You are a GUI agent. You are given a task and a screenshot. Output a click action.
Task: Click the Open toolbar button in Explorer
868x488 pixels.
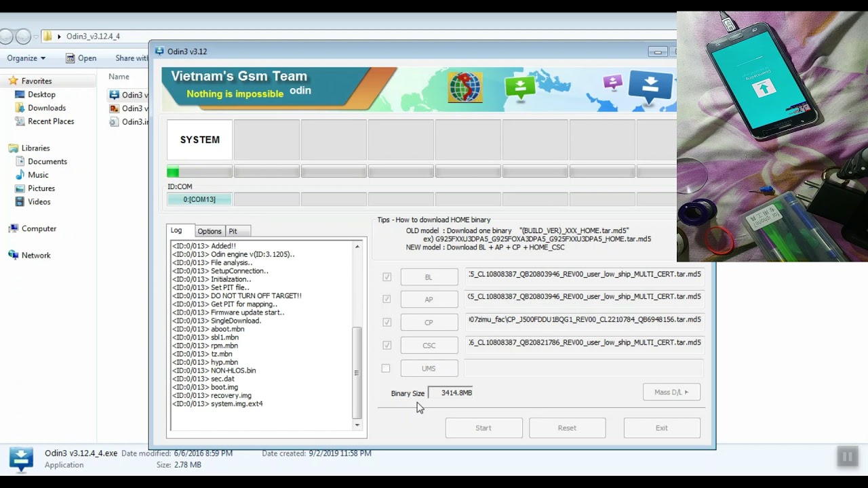tap(81, 58)
